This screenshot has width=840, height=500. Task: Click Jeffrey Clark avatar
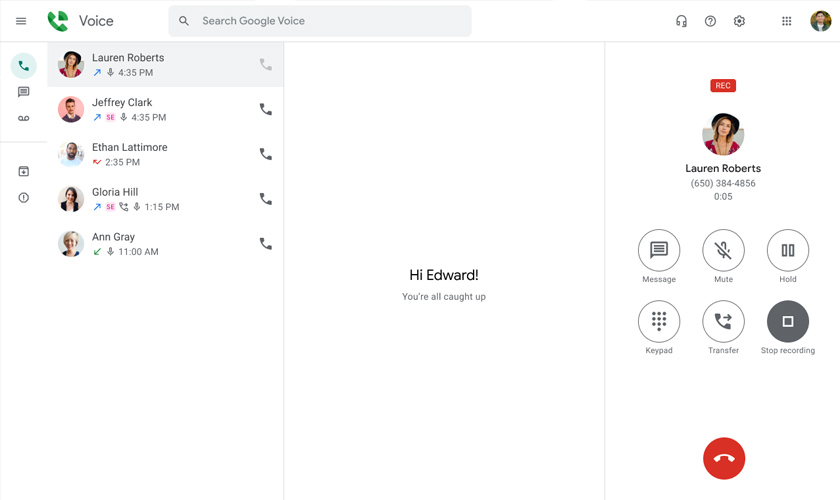pyautogui.click(x=71, y=109)
